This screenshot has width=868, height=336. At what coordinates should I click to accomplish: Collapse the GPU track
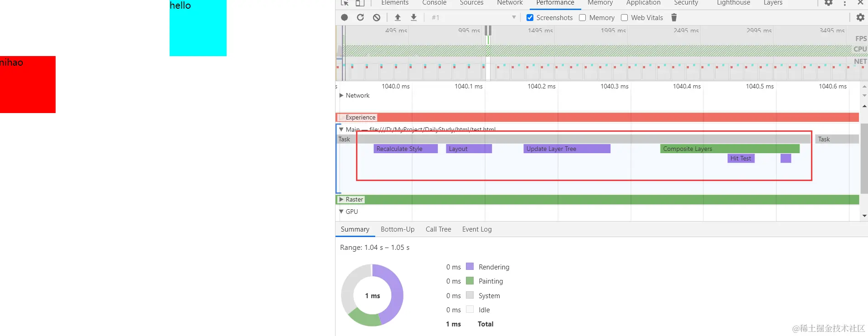341,212
